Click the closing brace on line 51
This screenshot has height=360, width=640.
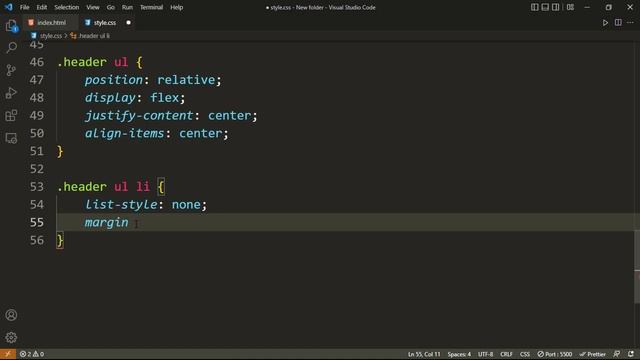(60, 151)
